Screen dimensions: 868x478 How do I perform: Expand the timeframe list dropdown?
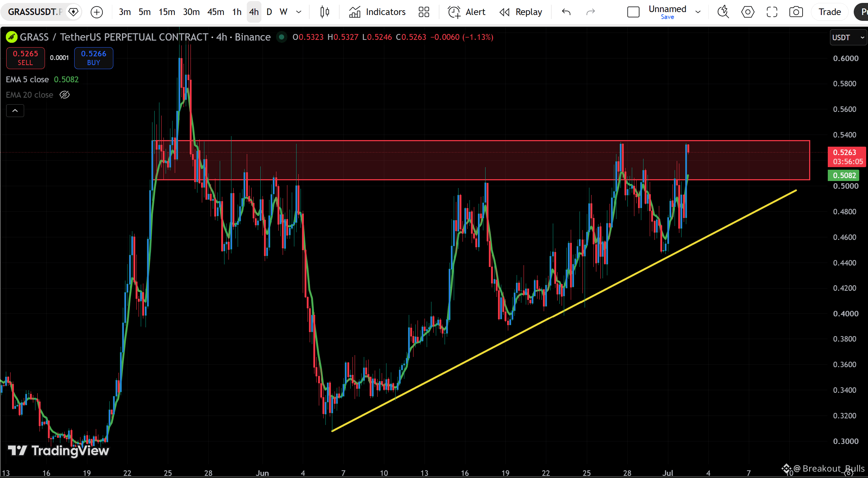point(299,12)
